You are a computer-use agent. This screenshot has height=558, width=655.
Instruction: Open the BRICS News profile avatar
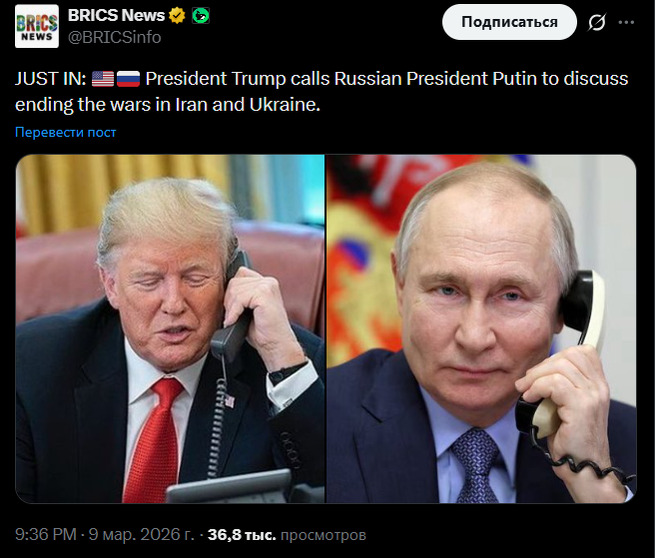tap(37, 26)
